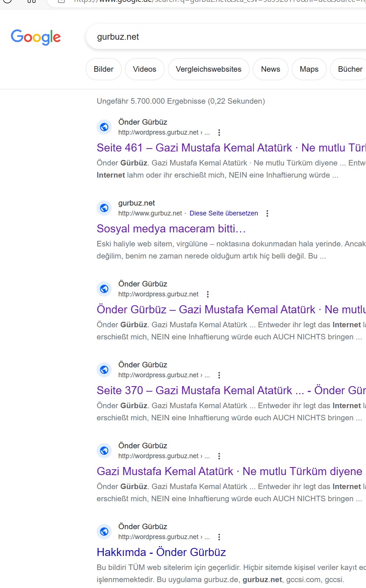Click wordpress.gurbuz.net URL above Hakkımda title
Image resolution: width=366 pixels, height=588 pixels.
[164, 537]
